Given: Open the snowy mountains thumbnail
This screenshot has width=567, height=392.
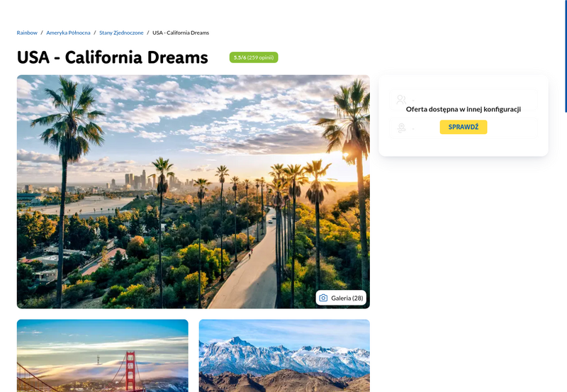Looking at the screenshot, I should [284, 355].
